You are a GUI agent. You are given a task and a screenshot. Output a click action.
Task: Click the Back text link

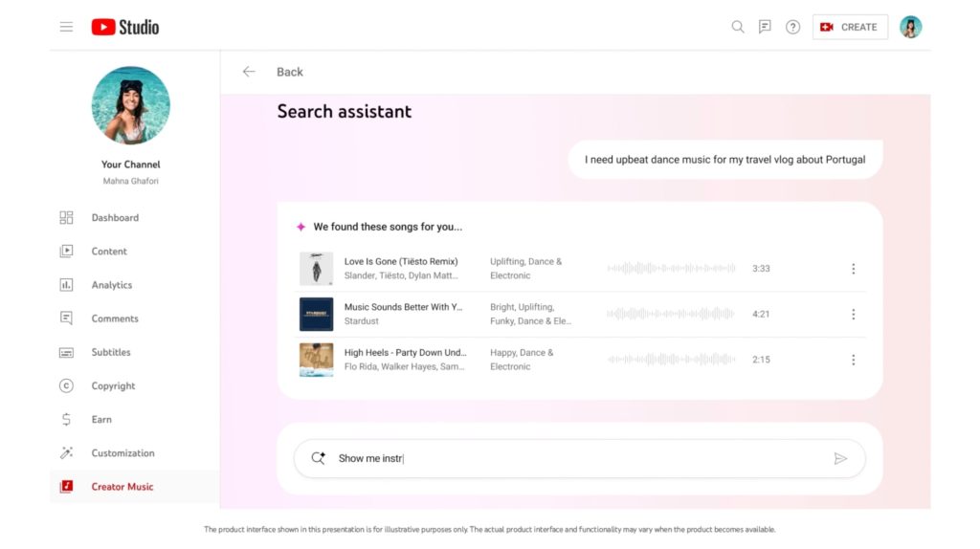[289, 72]
